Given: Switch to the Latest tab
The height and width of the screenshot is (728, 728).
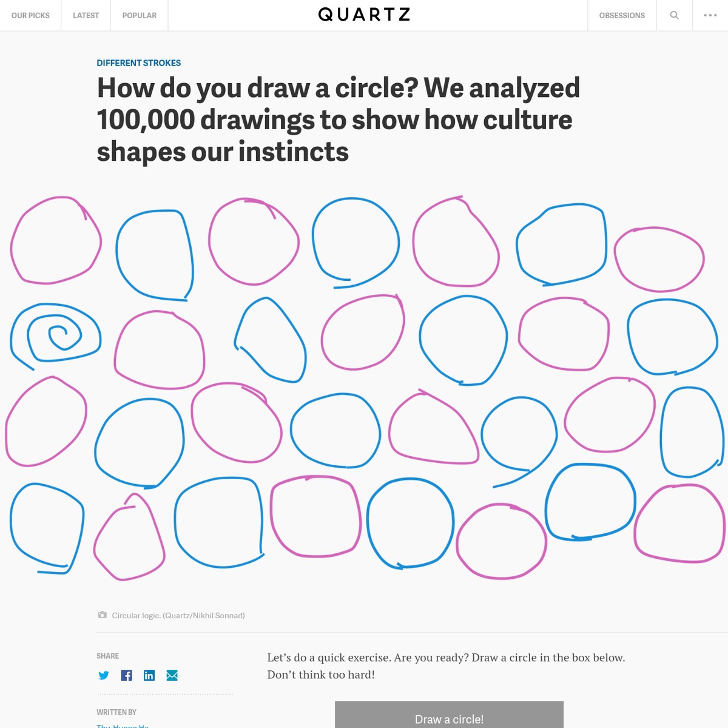Looking at the screenshot, I should tap(86, 15).
